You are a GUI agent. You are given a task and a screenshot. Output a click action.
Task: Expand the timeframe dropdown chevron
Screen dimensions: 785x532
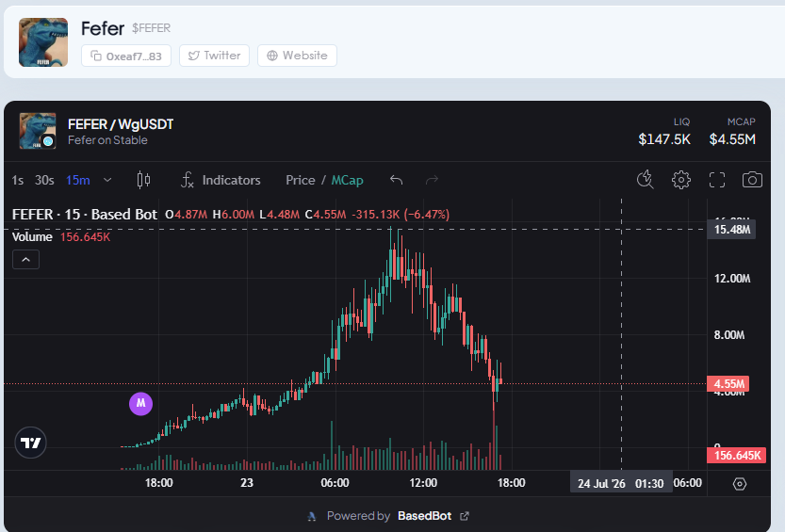click(107, 180)
